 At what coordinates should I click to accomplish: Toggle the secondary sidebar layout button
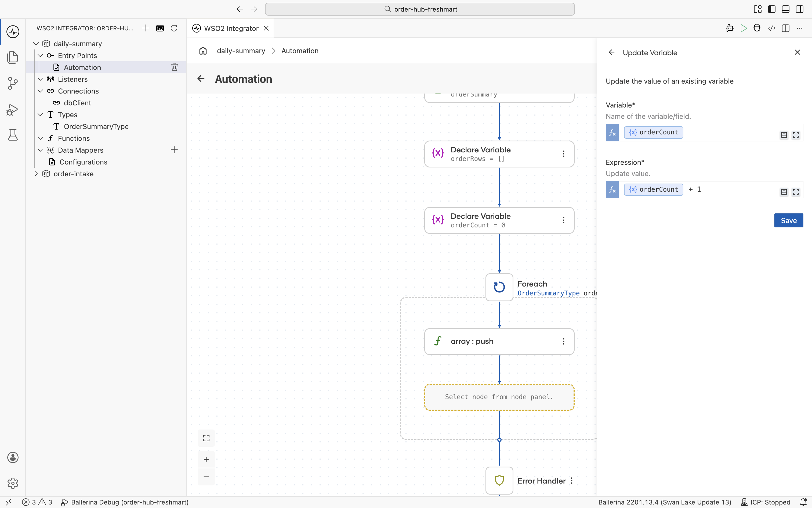tap(800, 9)
